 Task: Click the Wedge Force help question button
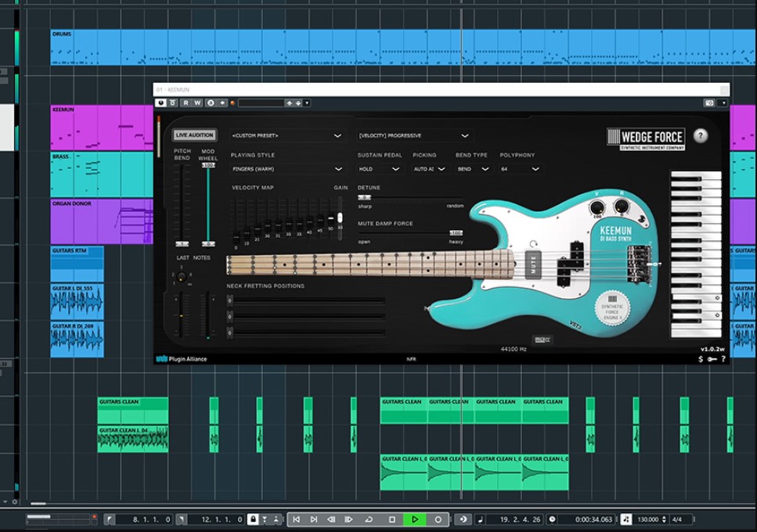point(701,135)
